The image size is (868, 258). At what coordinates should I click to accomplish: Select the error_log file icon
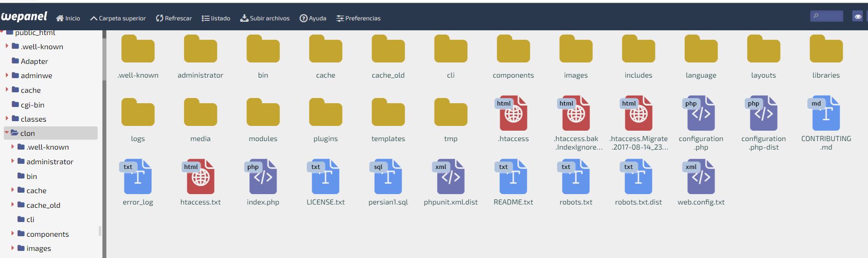click(136, 177)
